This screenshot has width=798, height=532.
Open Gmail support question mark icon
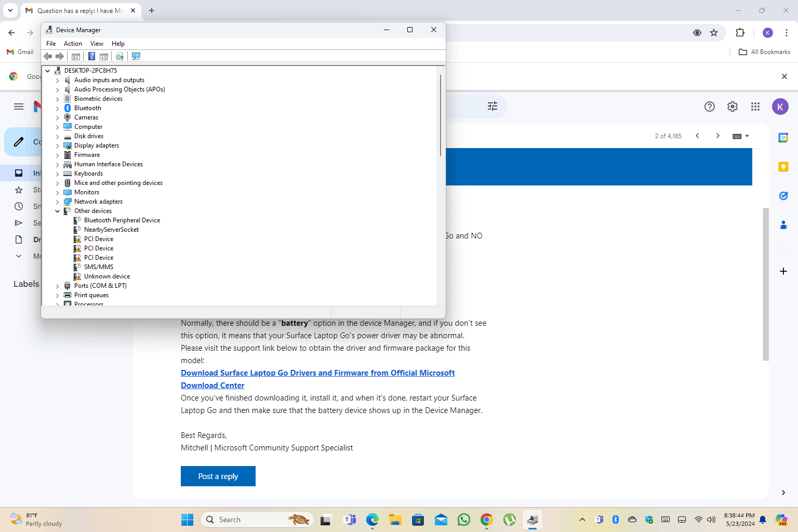[710, 107]
